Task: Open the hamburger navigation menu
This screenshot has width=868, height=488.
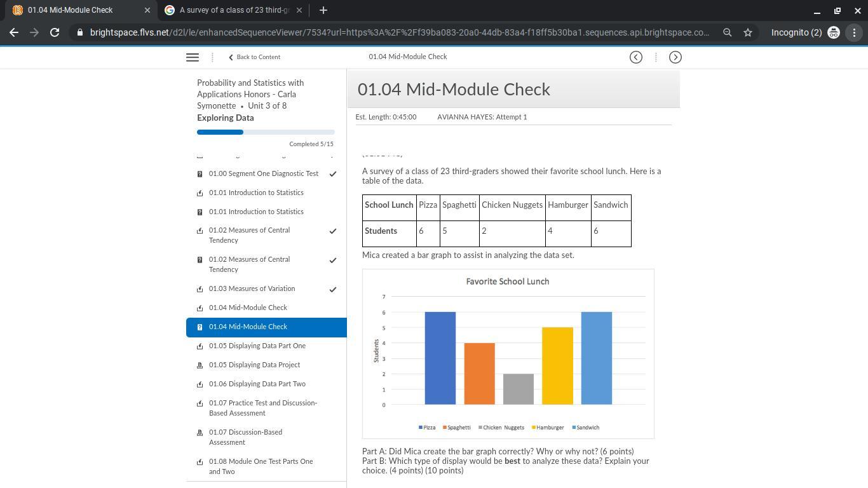Action: 193,57
